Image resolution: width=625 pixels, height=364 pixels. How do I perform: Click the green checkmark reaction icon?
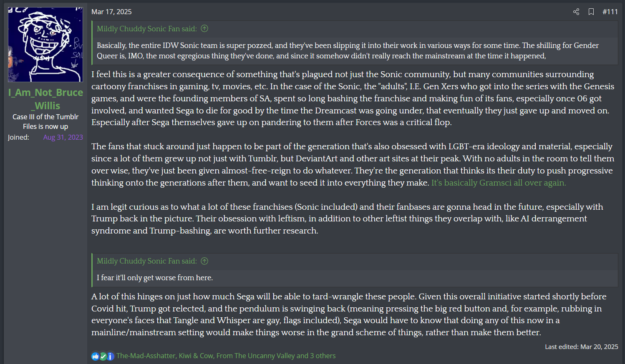pyautogui.click(x=103, y=356)
